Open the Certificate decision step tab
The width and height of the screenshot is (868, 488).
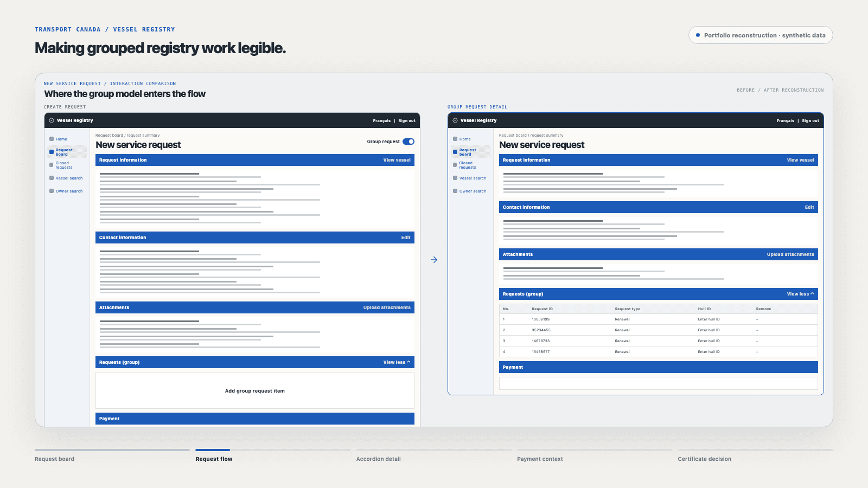[755, 455]
